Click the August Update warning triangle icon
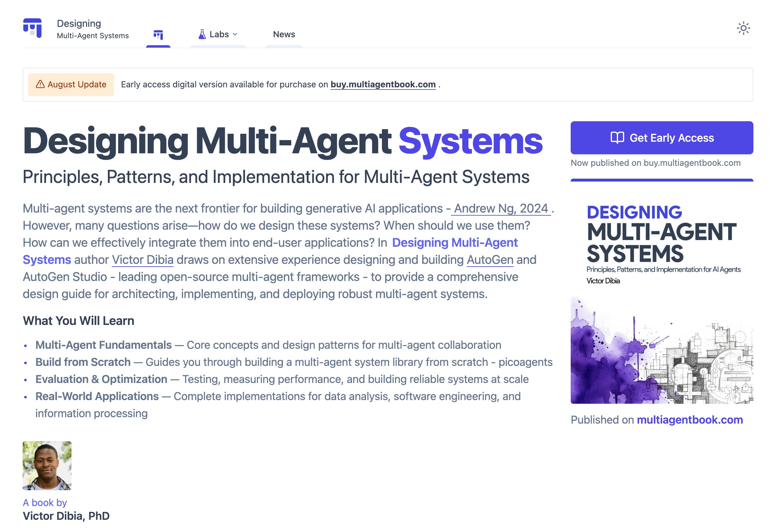Viewport: 776px width, 532px height. 40,84
